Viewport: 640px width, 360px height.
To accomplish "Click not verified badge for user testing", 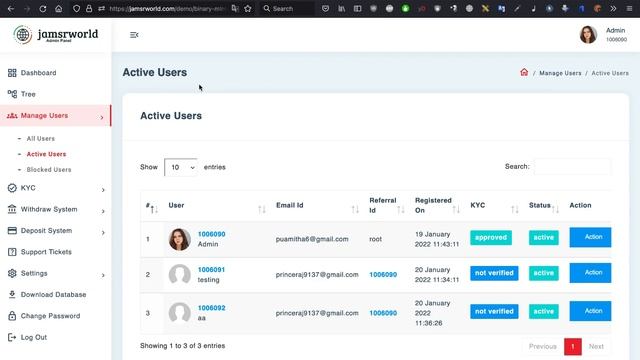I will pos(494,273).
